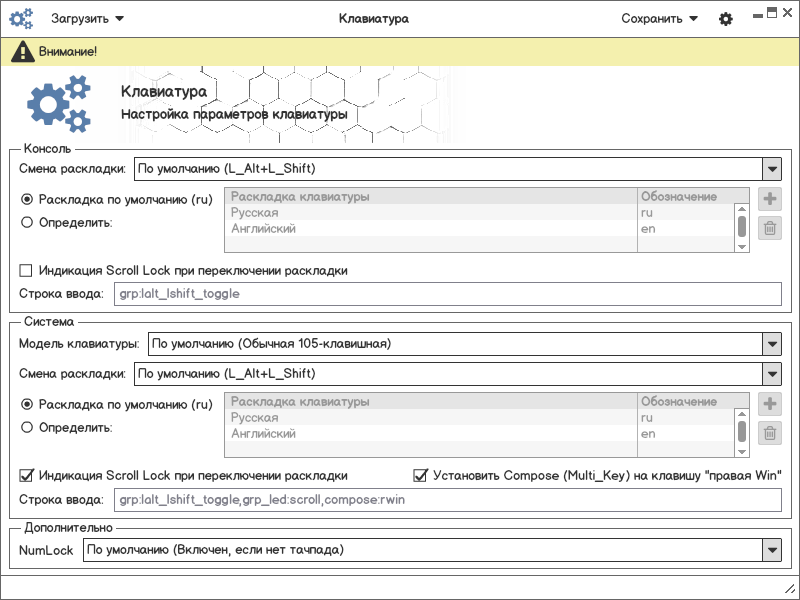
Task: Click the Строка ввода field in Система
Action: pos(447,499)
